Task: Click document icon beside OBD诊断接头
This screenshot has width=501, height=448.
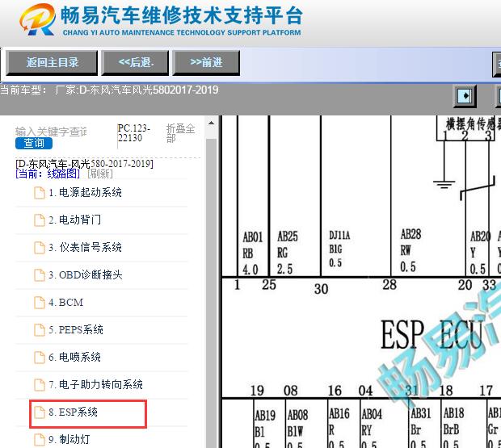Action: pos(40,275)
